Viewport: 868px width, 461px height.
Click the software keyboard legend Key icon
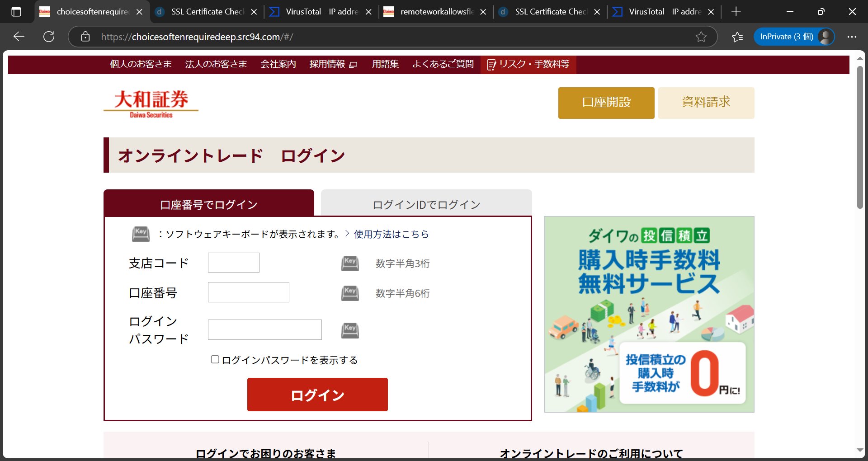click(141, 234)
